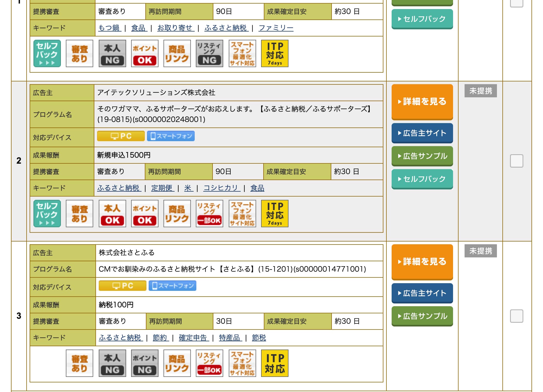
Task: Click row 2 ITP対応 7days badge
Action: [275, 214]
